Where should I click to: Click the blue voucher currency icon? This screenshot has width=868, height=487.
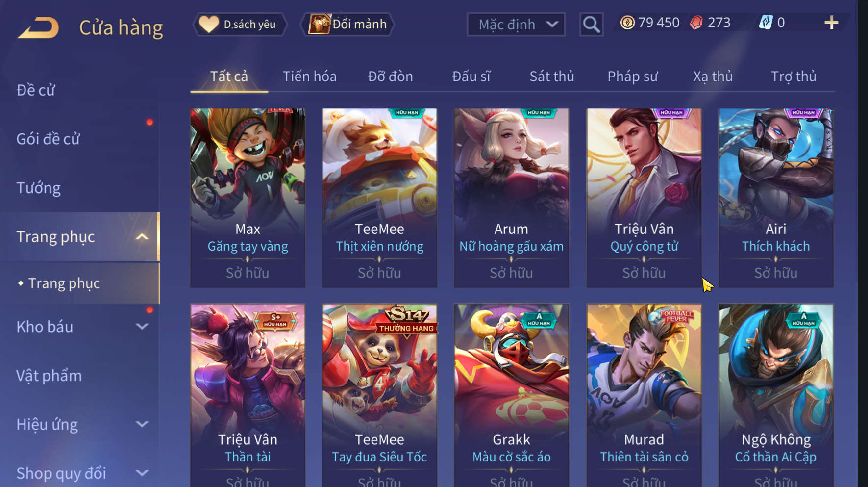(x=766, y=22)
